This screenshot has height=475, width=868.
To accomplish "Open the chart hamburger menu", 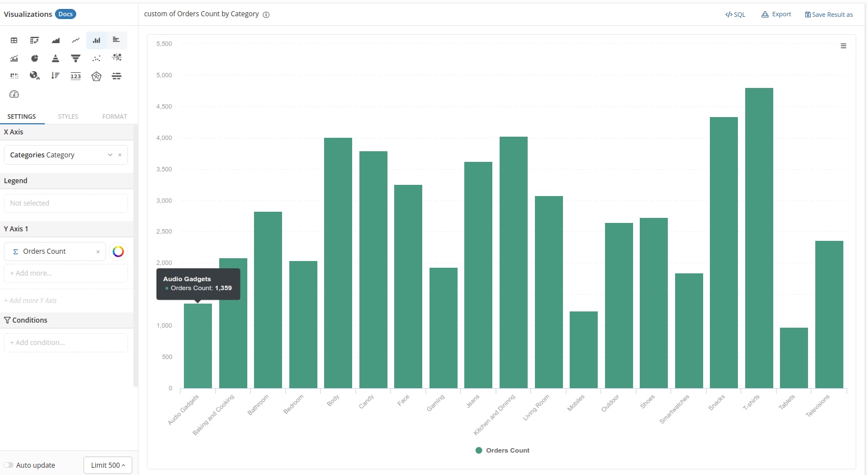I will pos(843,46).
